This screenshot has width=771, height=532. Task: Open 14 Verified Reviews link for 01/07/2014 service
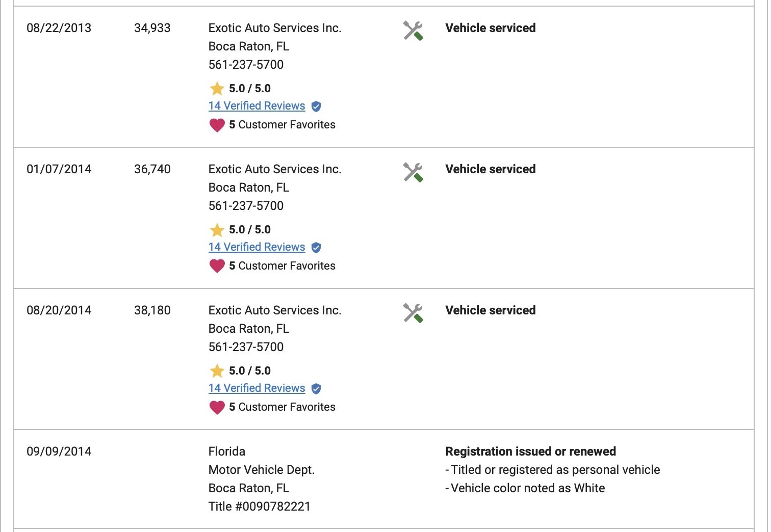256,247
